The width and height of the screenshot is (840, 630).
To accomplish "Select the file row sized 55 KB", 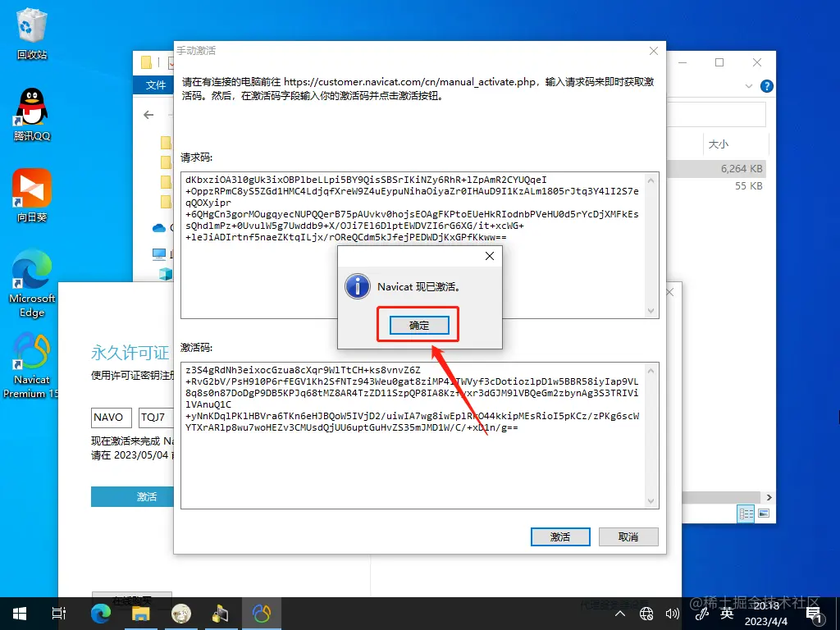I will (716, 186).
